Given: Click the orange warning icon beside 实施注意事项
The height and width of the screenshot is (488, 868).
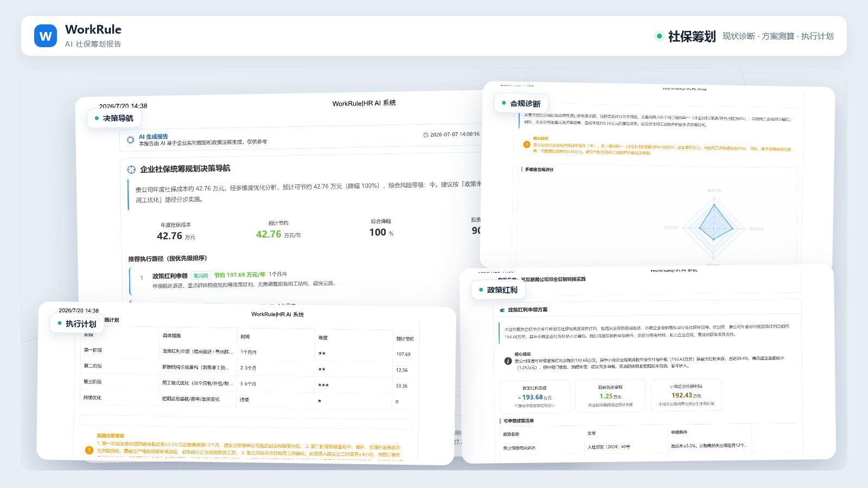Looking at the screenshot, I should pyautogui.click(x=89, y=450).
